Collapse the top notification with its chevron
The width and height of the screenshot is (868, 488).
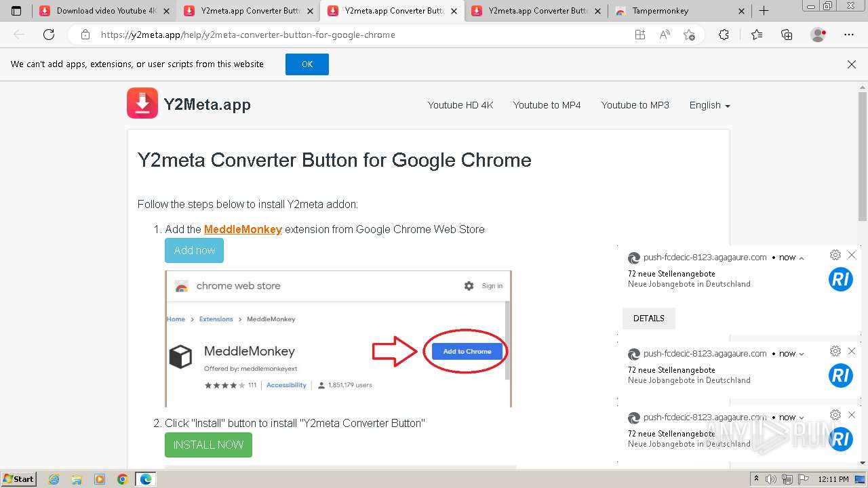click(x=802, y=258)
